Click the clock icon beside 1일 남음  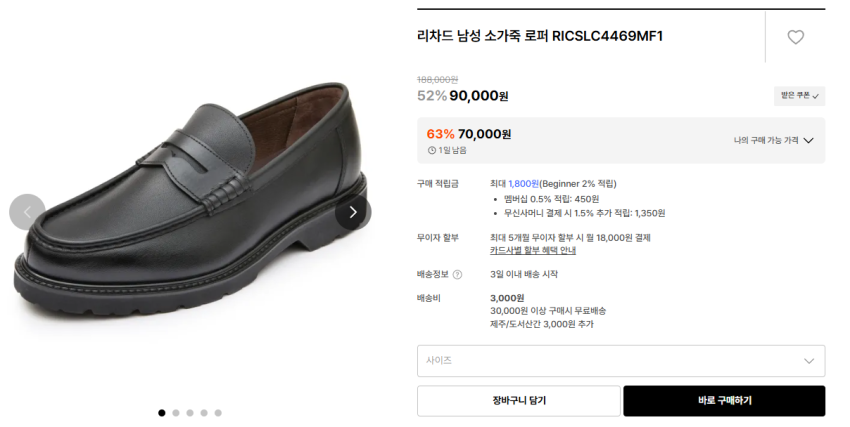coord(432,151)
